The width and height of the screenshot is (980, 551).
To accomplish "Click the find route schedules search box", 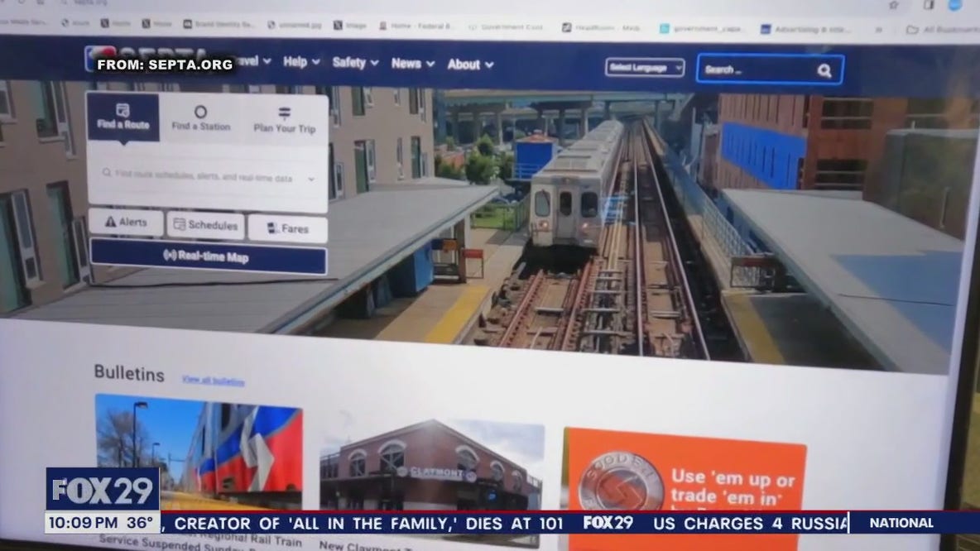I will click(208, 175).
